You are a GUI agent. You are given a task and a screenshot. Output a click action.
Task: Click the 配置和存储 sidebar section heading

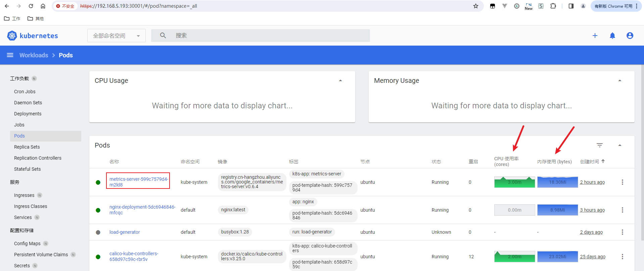click(22, 230)
